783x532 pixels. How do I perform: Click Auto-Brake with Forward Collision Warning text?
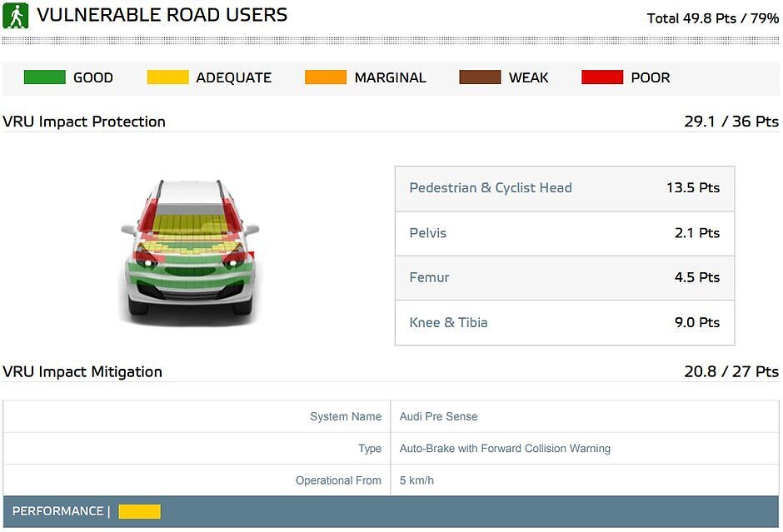coord(505,449)
